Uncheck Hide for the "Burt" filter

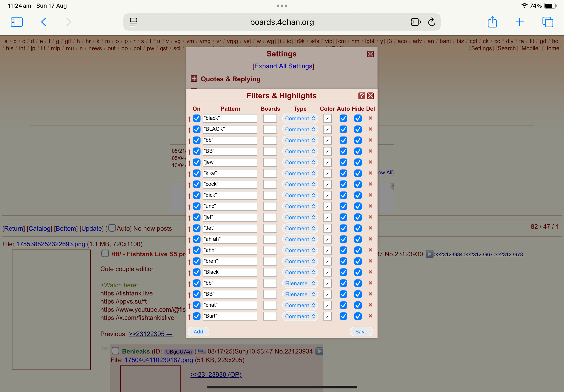pyautogui.click(x=358, y=316)
